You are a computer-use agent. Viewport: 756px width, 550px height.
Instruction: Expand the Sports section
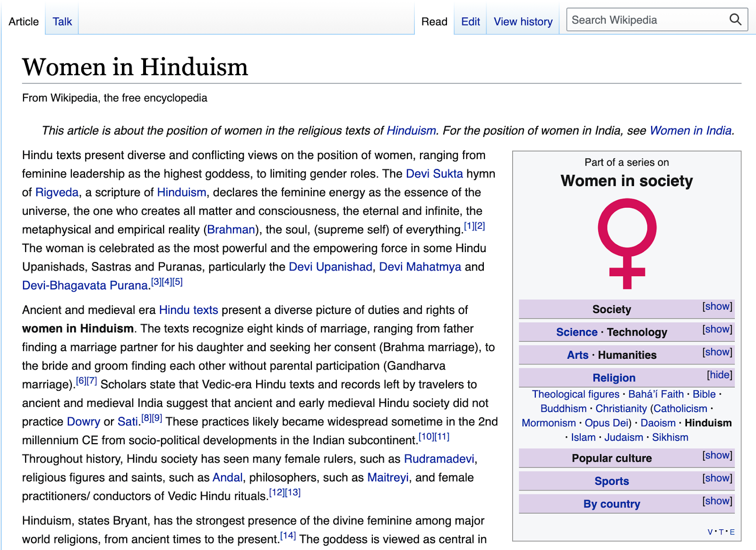[x=717, y=478]
